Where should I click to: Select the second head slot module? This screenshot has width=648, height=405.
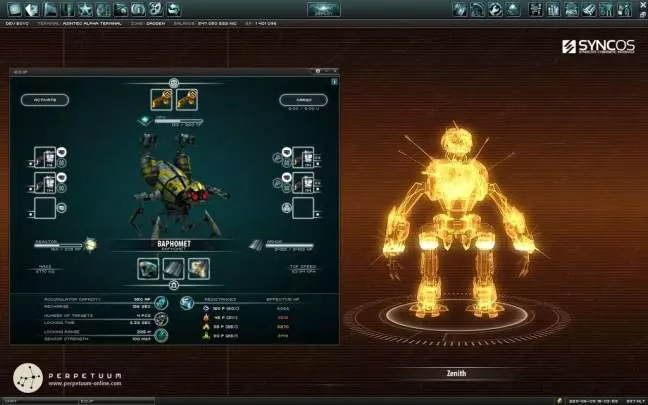pos(184,98)
